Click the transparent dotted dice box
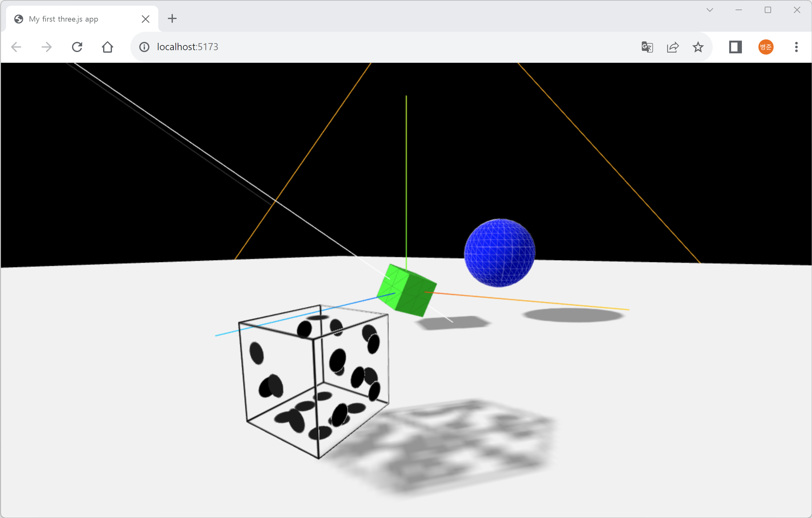 (x=314, y=381)
